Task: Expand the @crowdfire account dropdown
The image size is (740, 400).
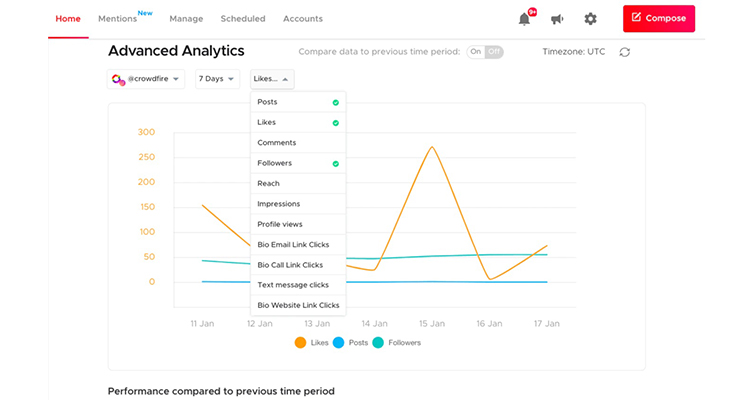Action: pos(146,79)
